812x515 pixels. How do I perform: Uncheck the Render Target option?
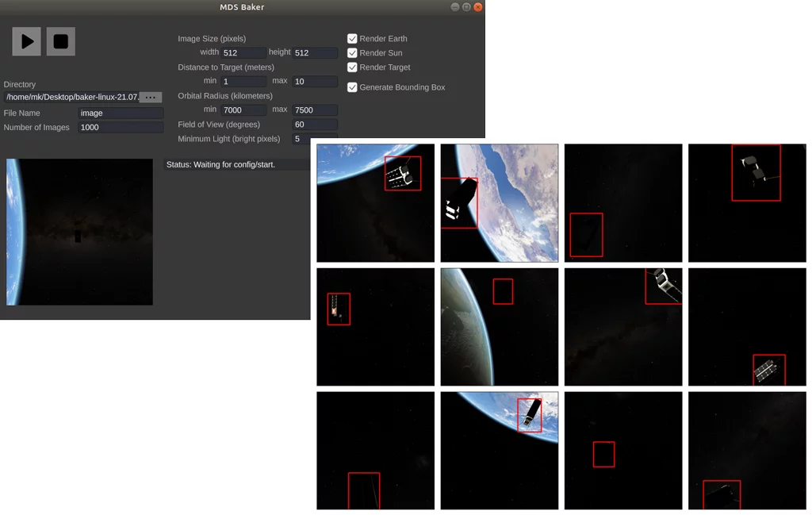point(352,67)
